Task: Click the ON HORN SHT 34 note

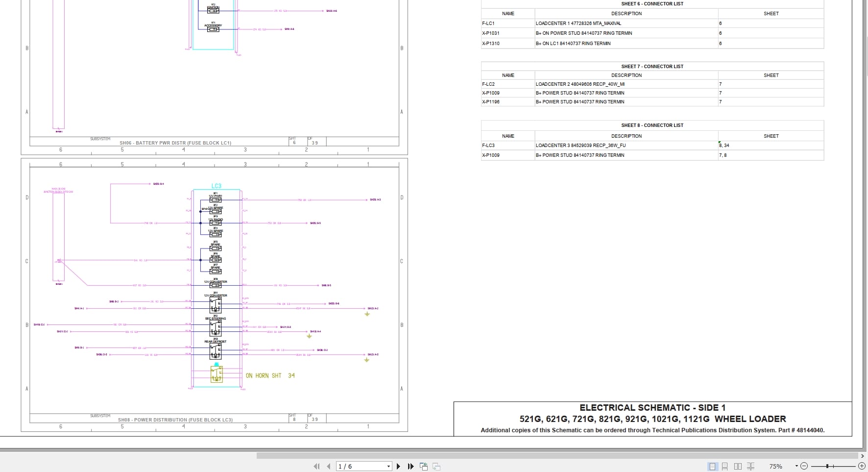Action: [x=270, y=375]
